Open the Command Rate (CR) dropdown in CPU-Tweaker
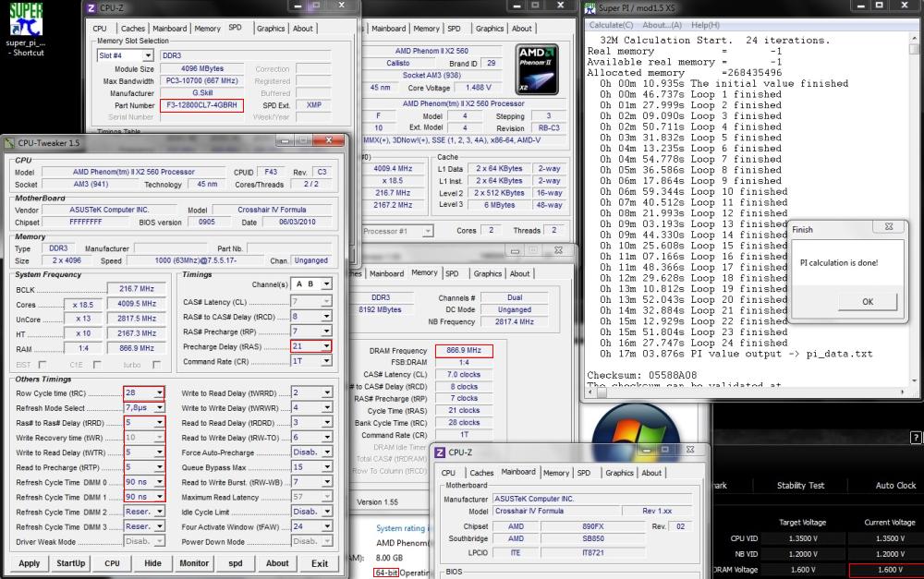The width and height of the screenshot is (924, 579). coord(326,361)
